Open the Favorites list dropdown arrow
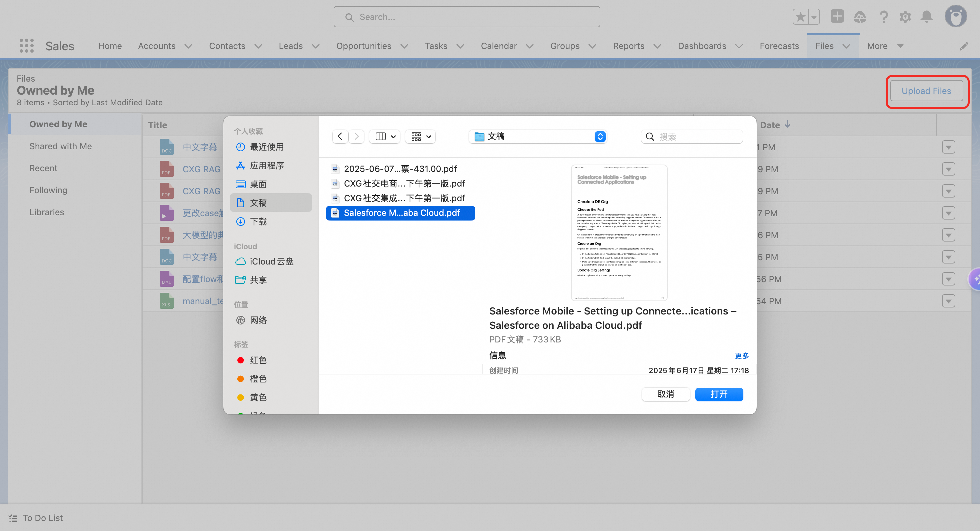The width and height of the screenshot is (980, 531). [814, 17]
